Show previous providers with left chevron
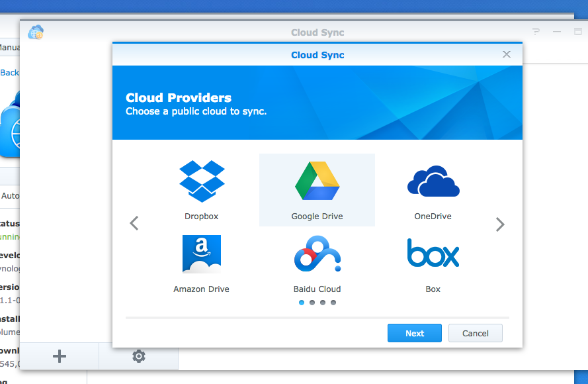 [134, 223]
